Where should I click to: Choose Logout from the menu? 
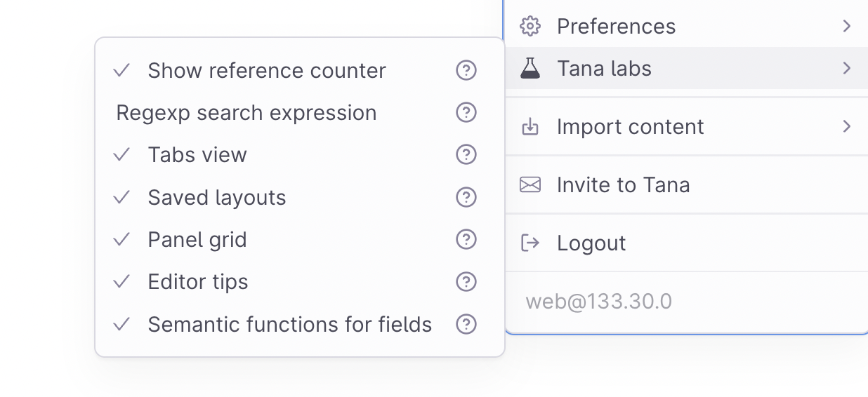click(687, 243)
